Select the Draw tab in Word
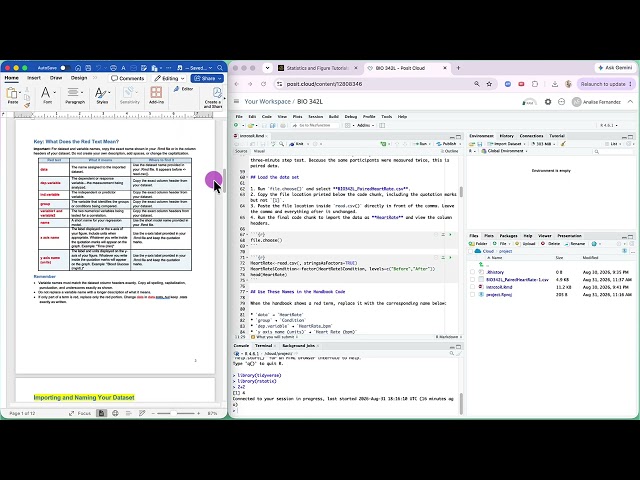 click(x=56, y=78)
